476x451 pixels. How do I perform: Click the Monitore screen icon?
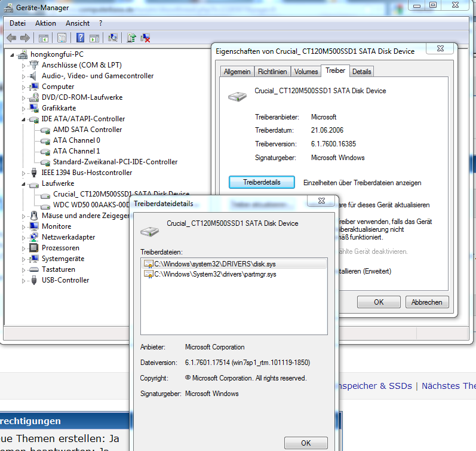[x=33, y=226]
